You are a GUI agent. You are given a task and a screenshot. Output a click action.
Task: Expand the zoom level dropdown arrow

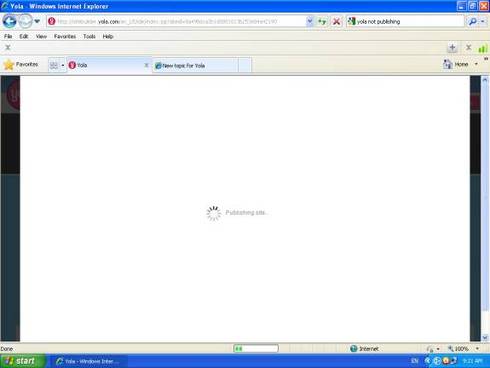click(477, 349)
